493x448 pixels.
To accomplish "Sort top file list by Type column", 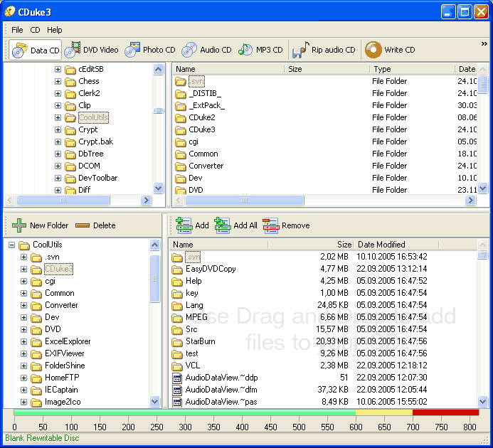I will pos(413,69).
